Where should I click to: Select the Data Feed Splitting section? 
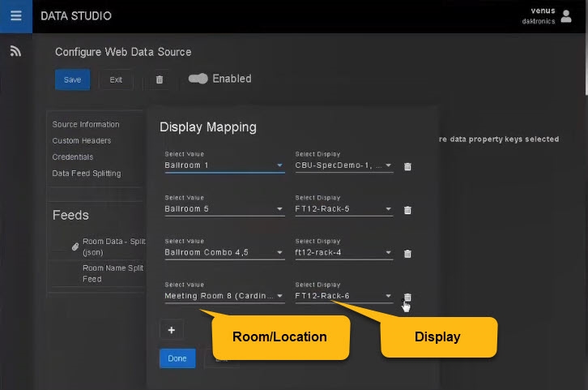(x=87, y=174)
